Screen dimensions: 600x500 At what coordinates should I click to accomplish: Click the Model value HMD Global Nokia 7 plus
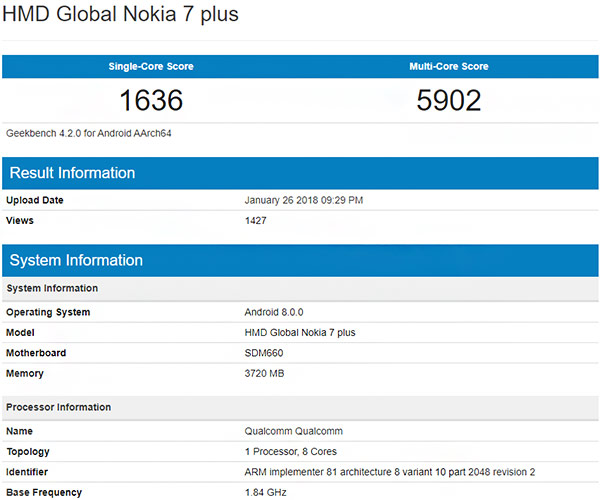[299, 332]
